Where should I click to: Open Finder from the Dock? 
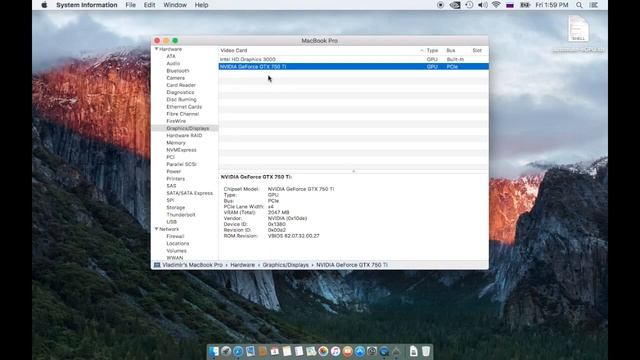pos(213,351)
